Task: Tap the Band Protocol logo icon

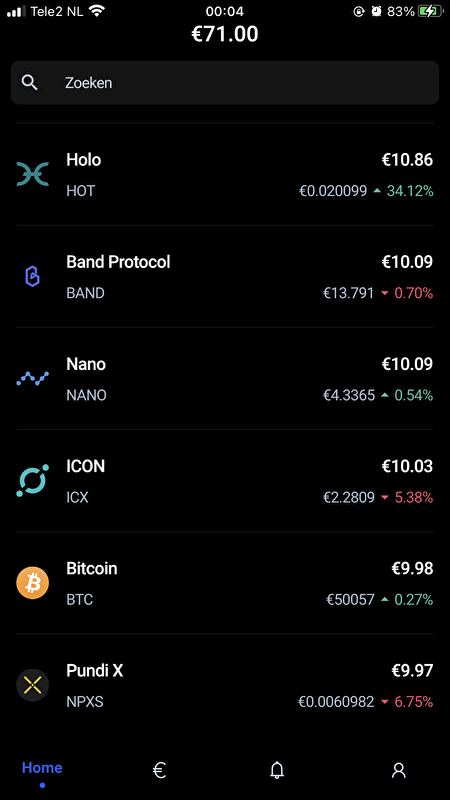Action: (x=33, y=276)
